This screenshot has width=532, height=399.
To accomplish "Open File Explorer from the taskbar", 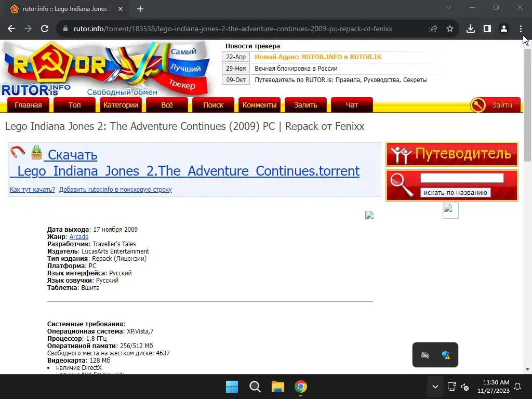I will (x=278, y=387).
